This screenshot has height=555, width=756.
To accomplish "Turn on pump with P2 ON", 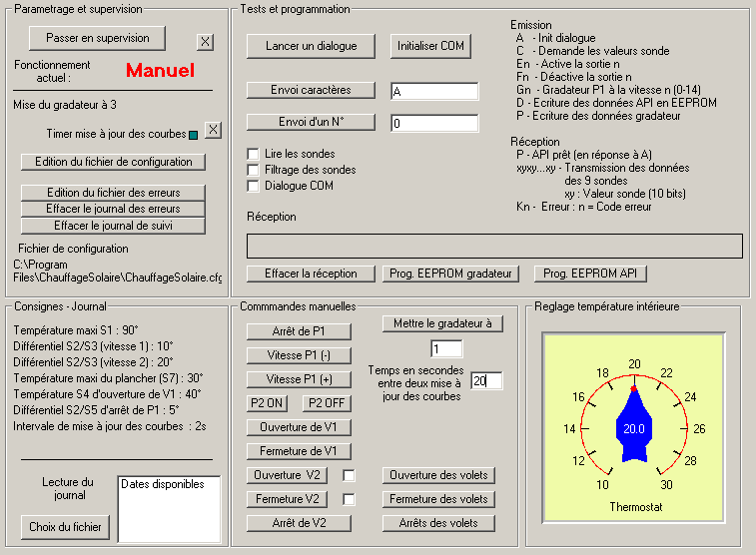I will click(267, 403).
